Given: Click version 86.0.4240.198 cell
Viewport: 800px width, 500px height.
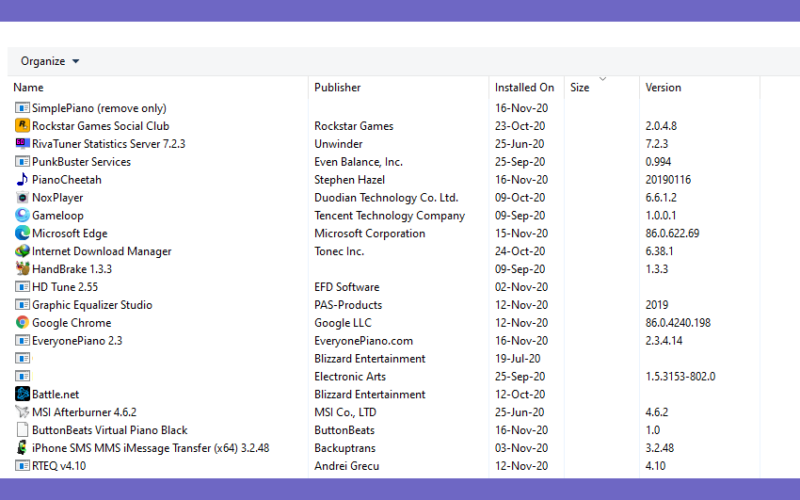Looking at the screenshot, I should point(678,322).
